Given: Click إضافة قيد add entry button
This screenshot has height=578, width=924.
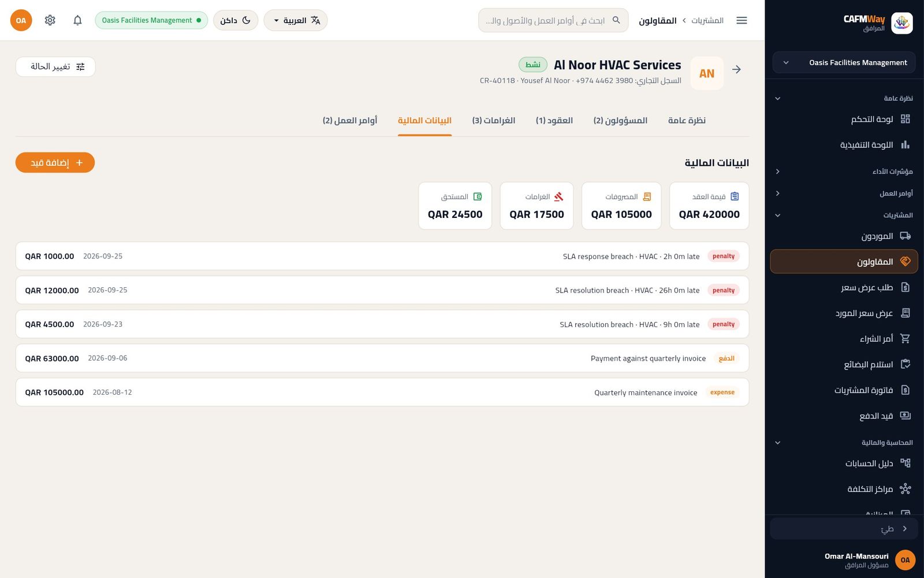Looking at the screenshot, I should [55, 162].
